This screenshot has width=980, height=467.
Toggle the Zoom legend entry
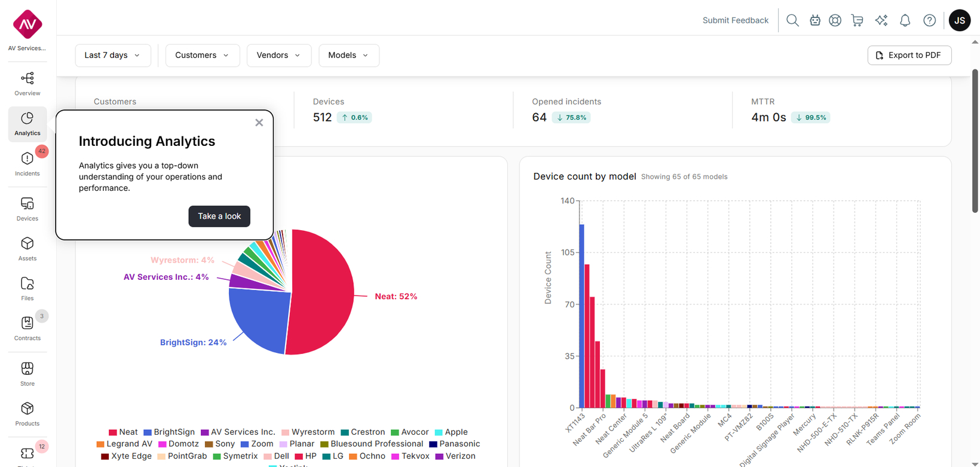coord(257,444)
